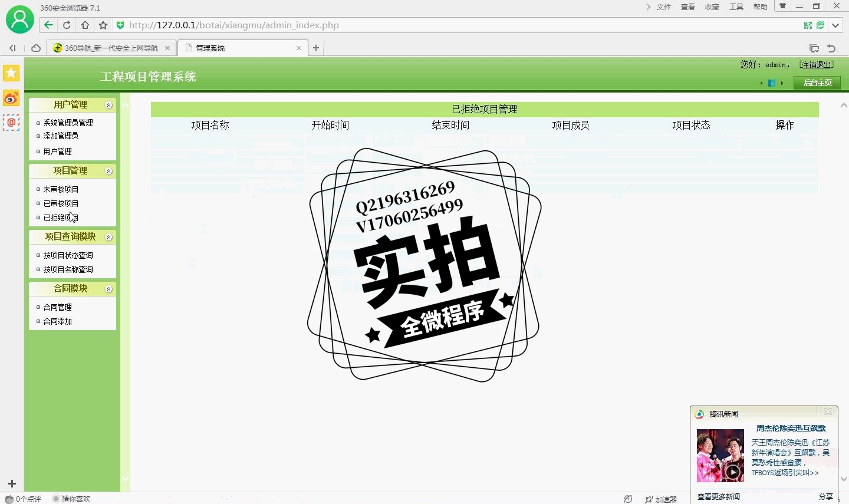Screen dimensions: 849x504
Task: Open the 文件 menu
Action: click(x=664, y=7)
